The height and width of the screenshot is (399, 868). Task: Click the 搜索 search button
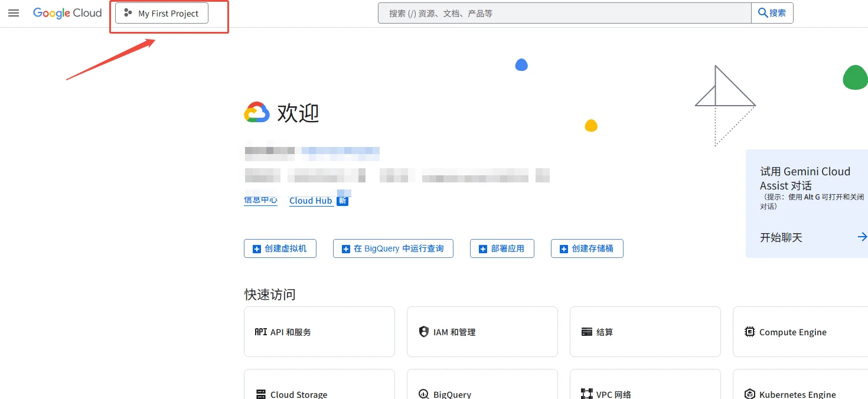[772, 13]
